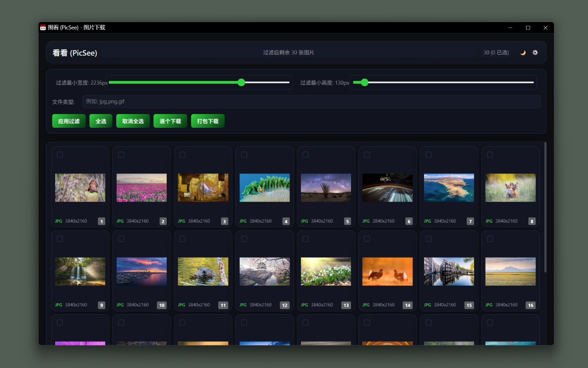Screen dimensions: 588x368
Task: Click the 文件类型 input field
Action: [311, 102]
